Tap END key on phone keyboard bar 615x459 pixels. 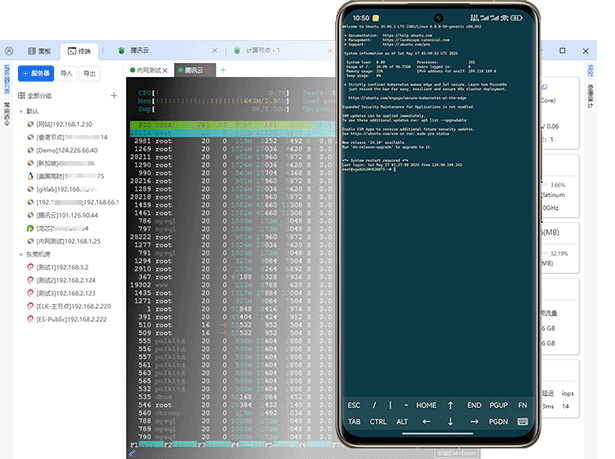point(474,405)
